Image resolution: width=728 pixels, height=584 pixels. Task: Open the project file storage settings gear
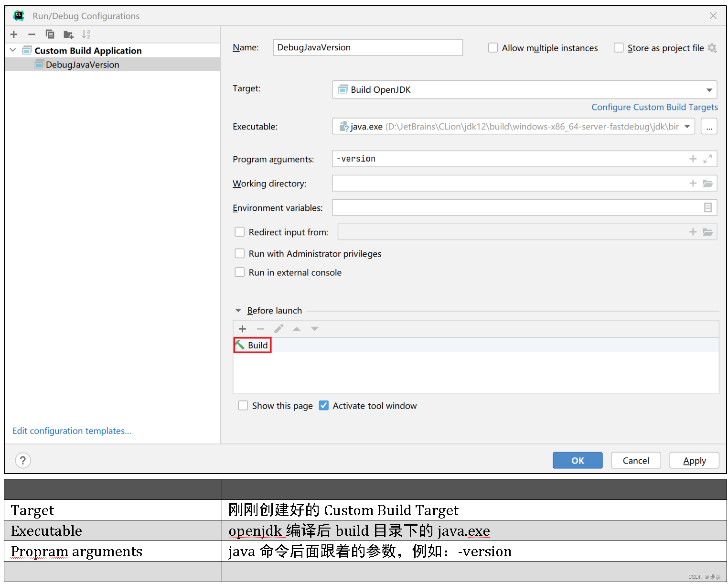tap(712, 48)
